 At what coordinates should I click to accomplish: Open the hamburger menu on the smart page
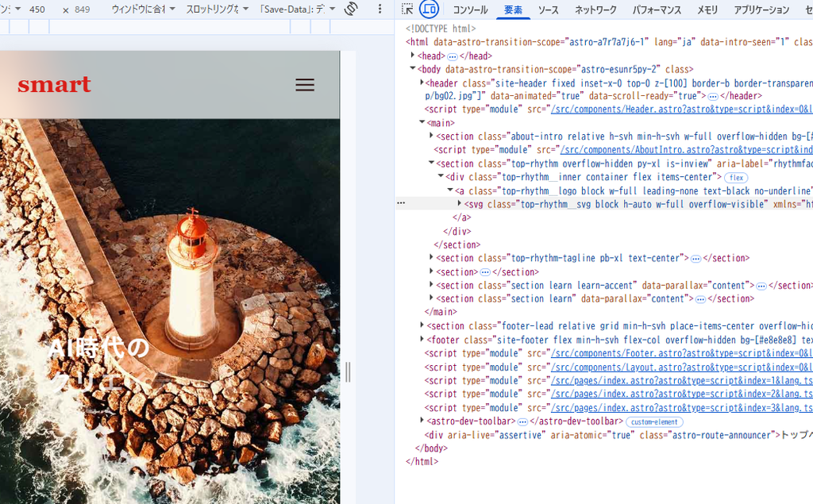pyautogui.click(x=305, y=84)
